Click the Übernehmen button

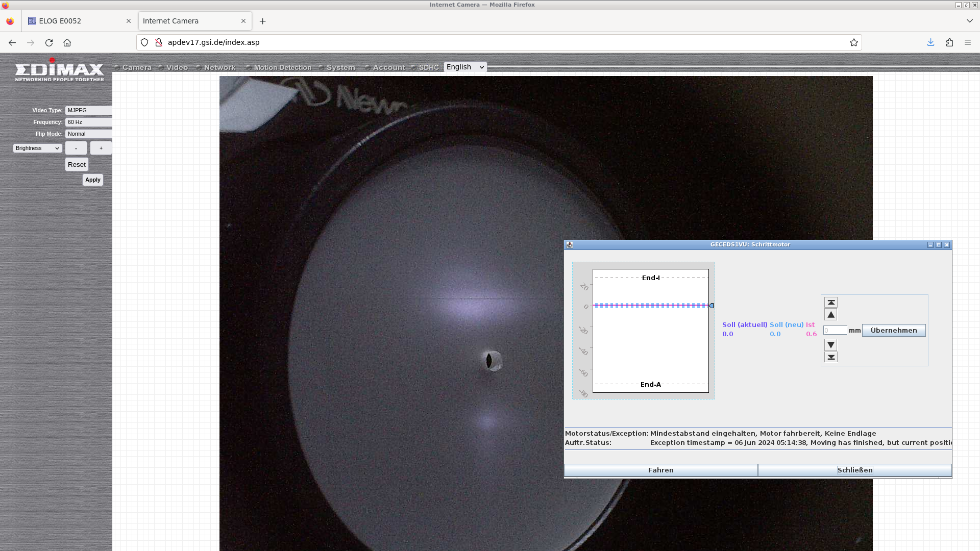(x=894, y=331)
